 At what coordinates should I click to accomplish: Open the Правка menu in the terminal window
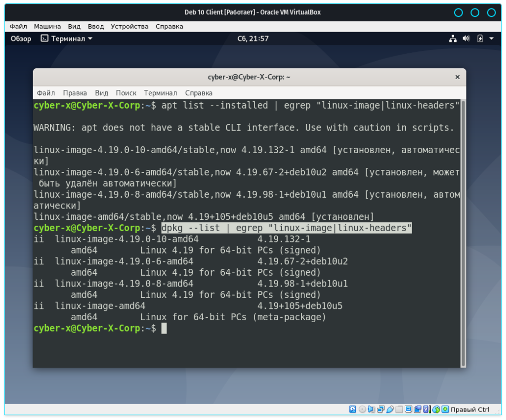pyautogui.click(x=75, y=93)
